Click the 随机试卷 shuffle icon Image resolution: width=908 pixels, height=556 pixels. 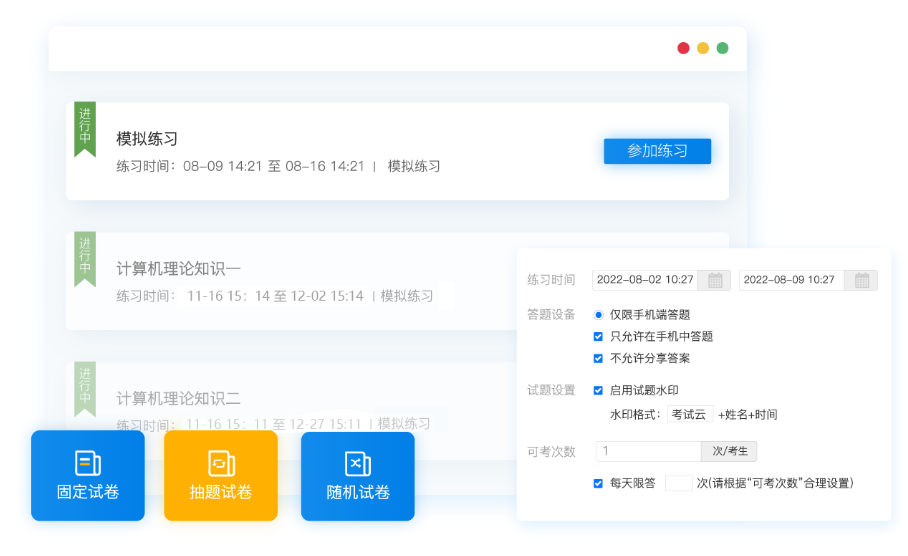tap(357, 463)
